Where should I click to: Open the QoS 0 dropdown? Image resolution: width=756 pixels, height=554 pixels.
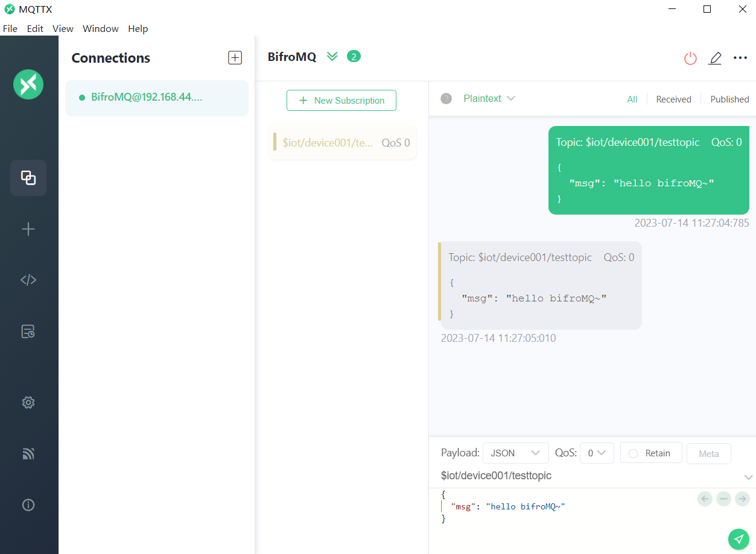[597, 453]
